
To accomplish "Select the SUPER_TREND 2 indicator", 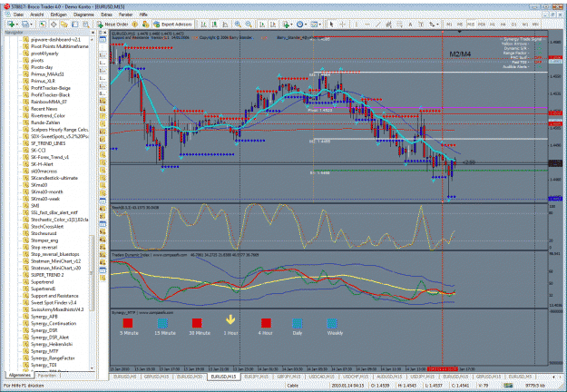I will 47,275.
